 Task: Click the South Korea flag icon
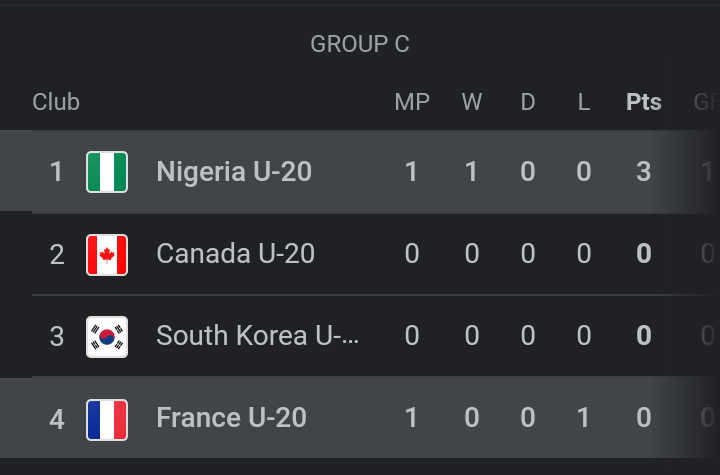coord(107,336)
